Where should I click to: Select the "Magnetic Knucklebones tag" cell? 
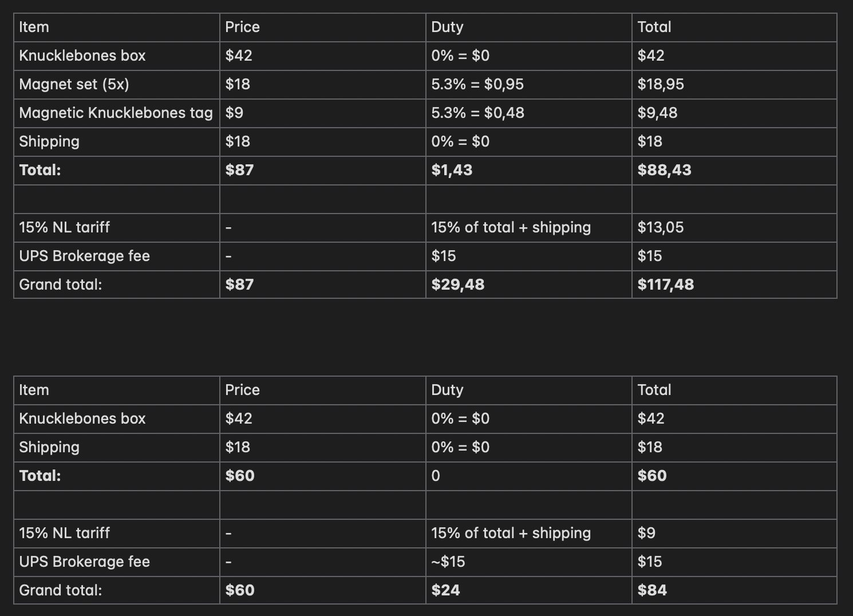click(x=116, y=113)
